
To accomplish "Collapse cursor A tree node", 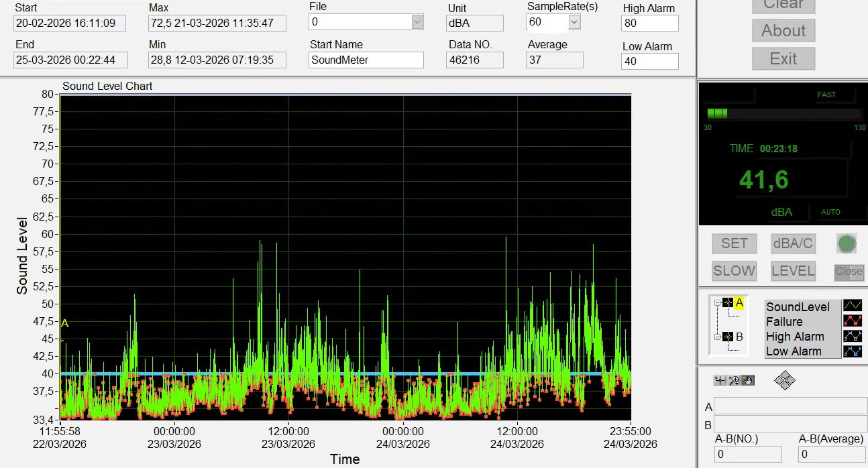I will (717, 303).
